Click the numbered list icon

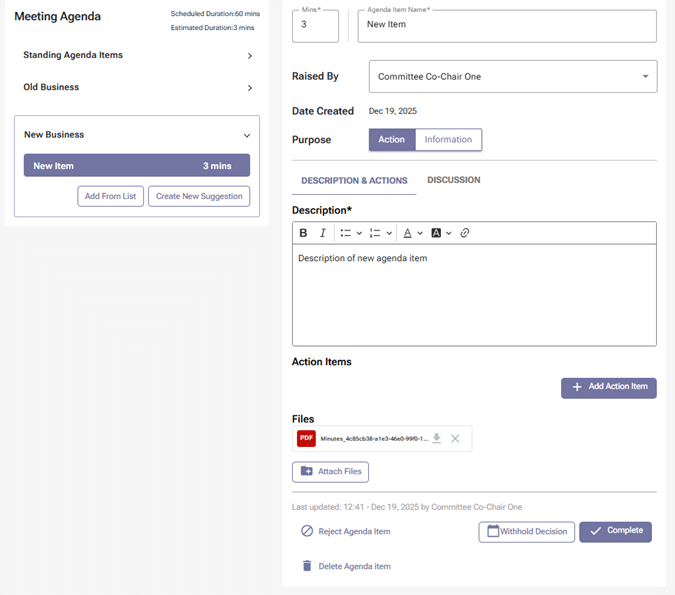(x=375, y=233)
